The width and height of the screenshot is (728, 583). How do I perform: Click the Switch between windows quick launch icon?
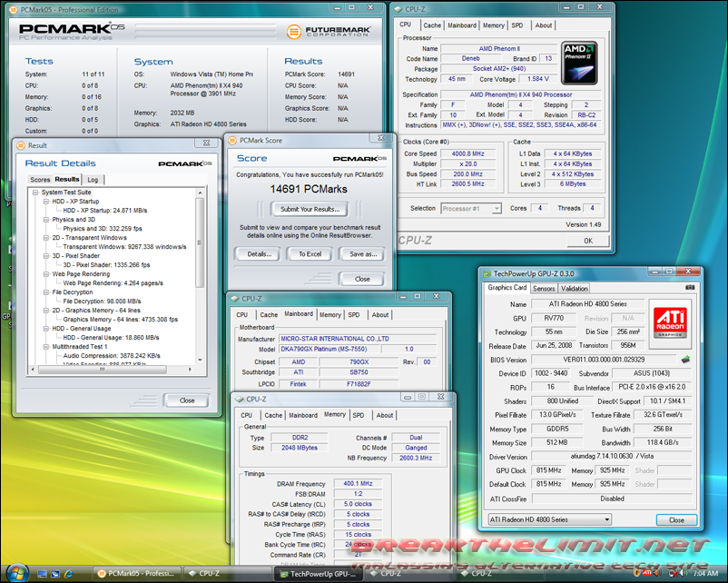pos(55,574)
